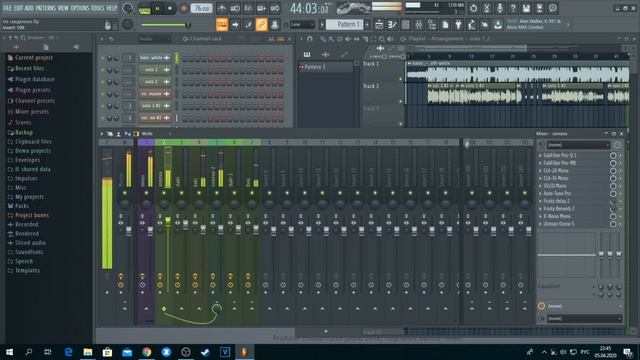Open mixer output (none) dropdown at bottom

pos(584,318)
